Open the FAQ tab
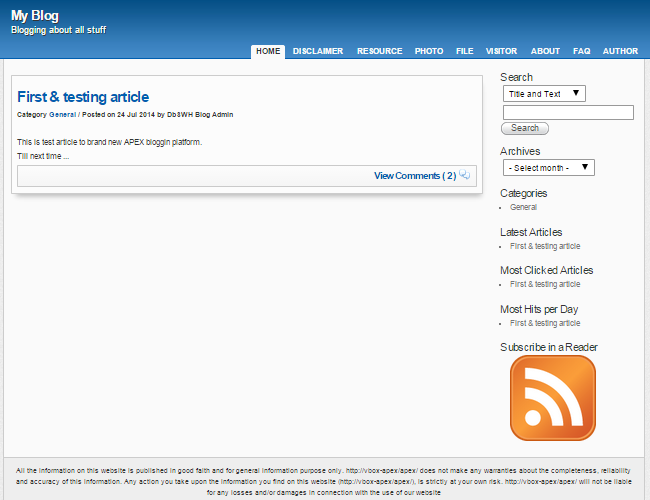650x500 pixels. (582, 51)
